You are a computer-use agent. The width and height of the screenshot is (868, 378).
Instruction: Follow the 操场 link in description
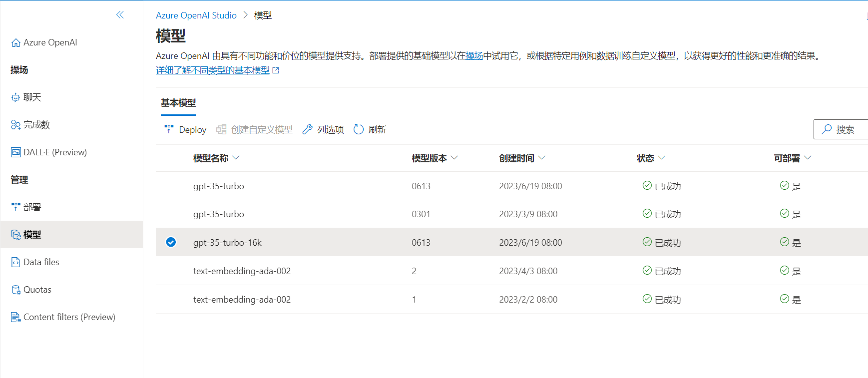point(474,56)
